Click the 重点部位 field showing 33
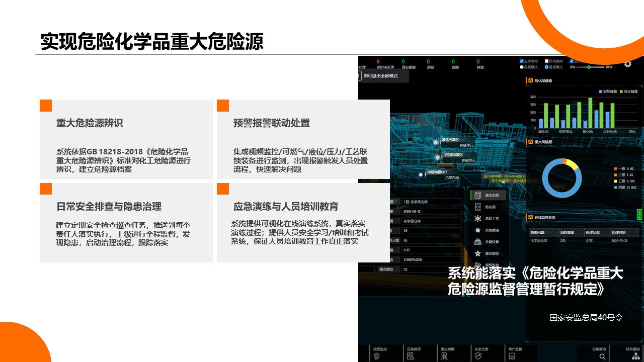 432,269
